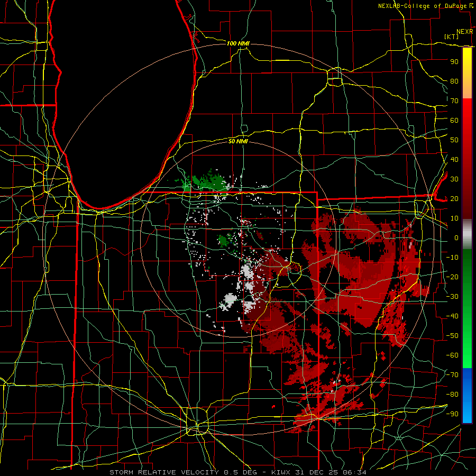The height and width of the screenshot is (476, 476).
Task: Select the 60 value on velocity scale
Action: [x=454, y=120]
